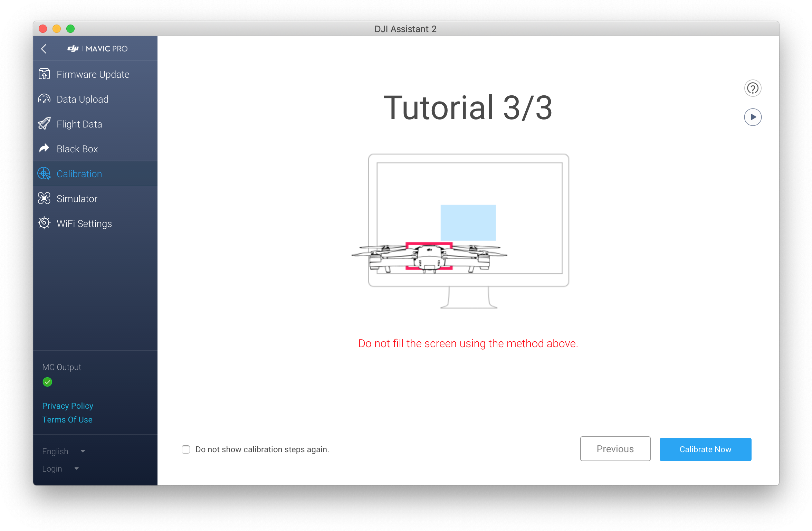The width and height of the screenshot is (812, 531).
Task: Maximize window with the green button
Action: (x=70, y=29)
